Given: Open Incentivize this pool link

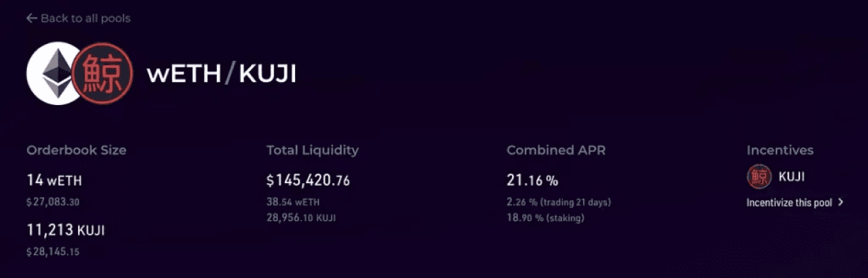Looking at the screenshot, I should tap(795, 202).
